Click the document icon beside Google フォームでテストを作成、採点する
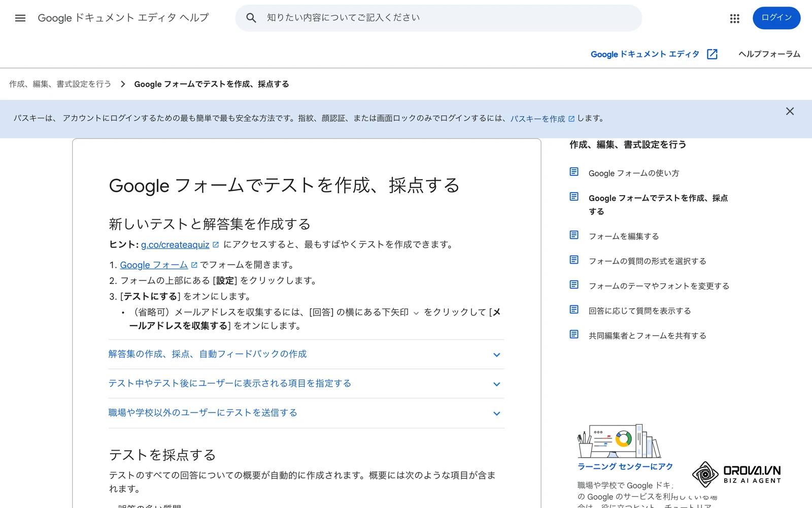The image size is (812, 508). coord(574,197)
